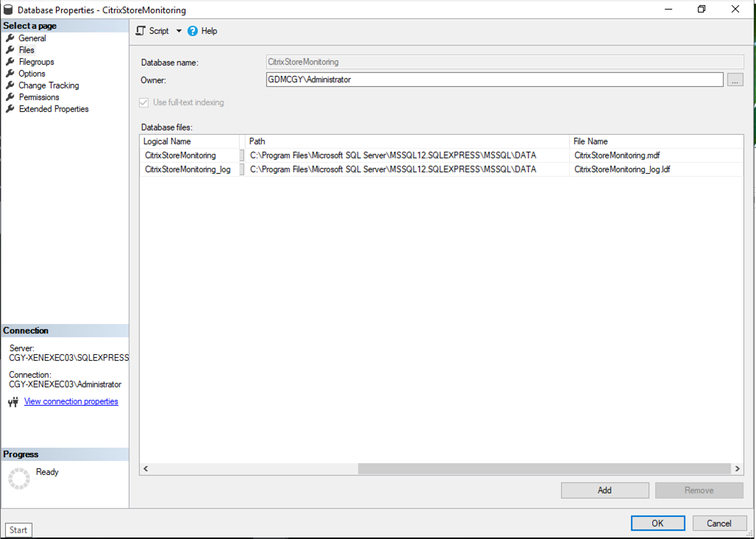Click the connection name CGY-XENEXEC03\Administrator

(65, 384)
